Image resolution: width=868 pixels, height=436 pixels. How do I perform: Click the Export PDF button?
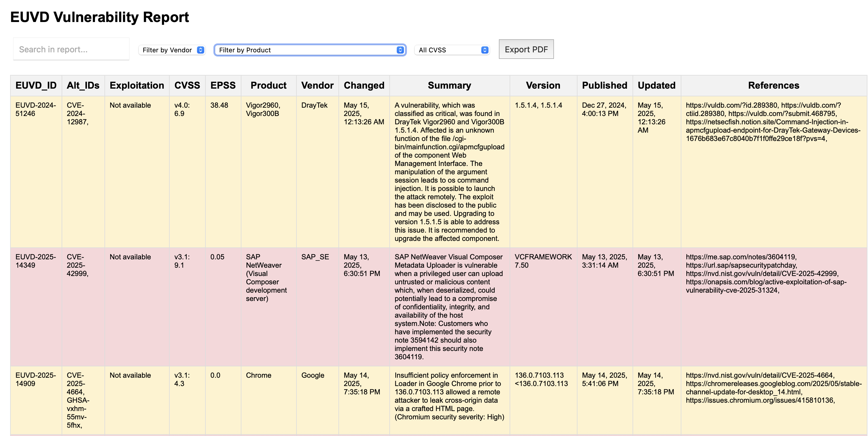point(526,49)
